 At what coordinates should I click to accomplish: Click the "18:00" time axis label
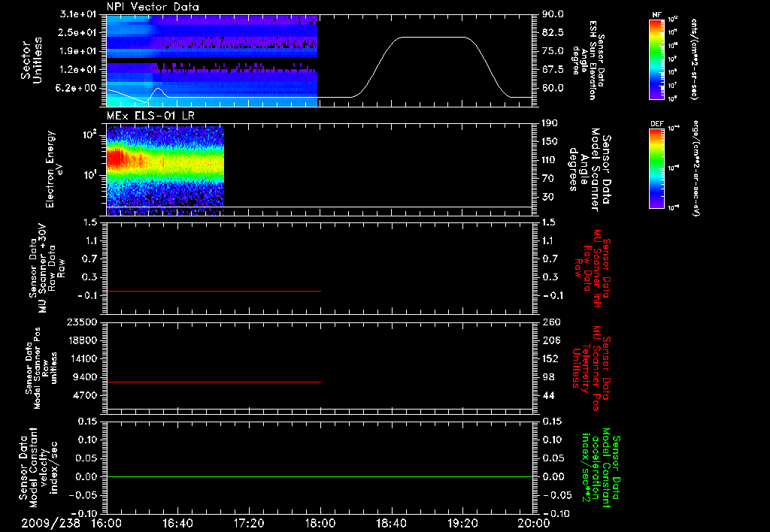[320, 524]
